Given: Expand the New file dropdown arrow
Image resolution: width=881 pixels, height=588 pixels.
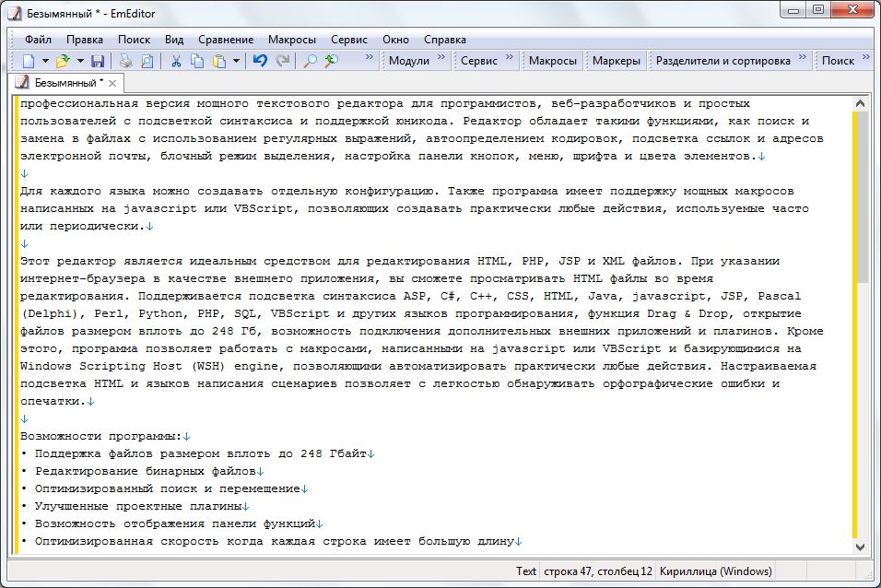Looking at the screenshot, I should [45, 61].
